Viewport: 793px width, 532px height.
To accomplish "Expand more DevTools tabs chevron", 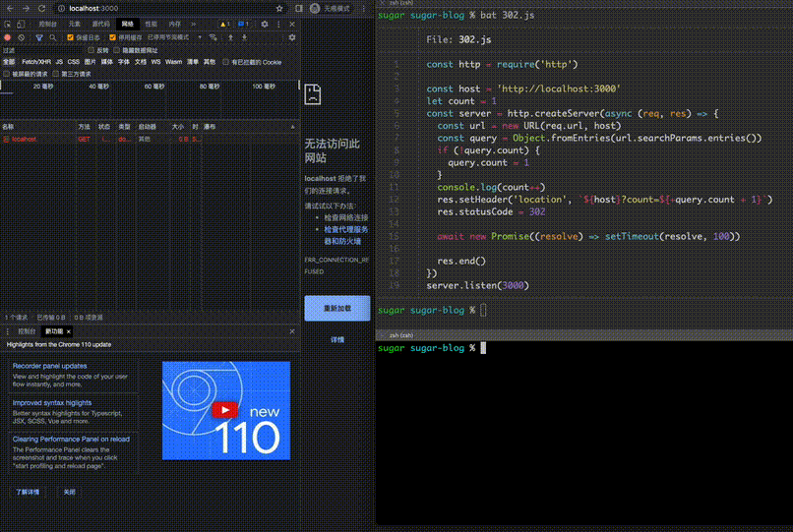I will pyautogui.click(x=193, y=24).
